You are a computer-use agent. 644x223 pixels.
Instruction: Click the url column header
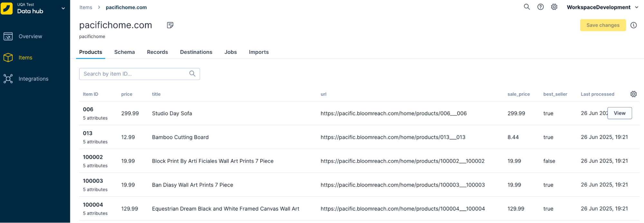[x=323, y=94]
